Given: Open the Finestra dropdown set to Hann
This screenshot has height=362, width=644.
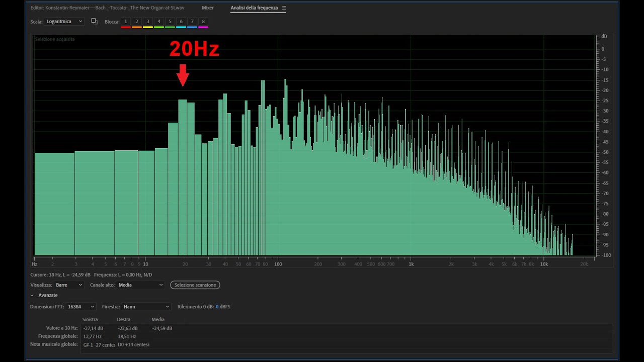Looking at the screenshot, I should (146, 307).
